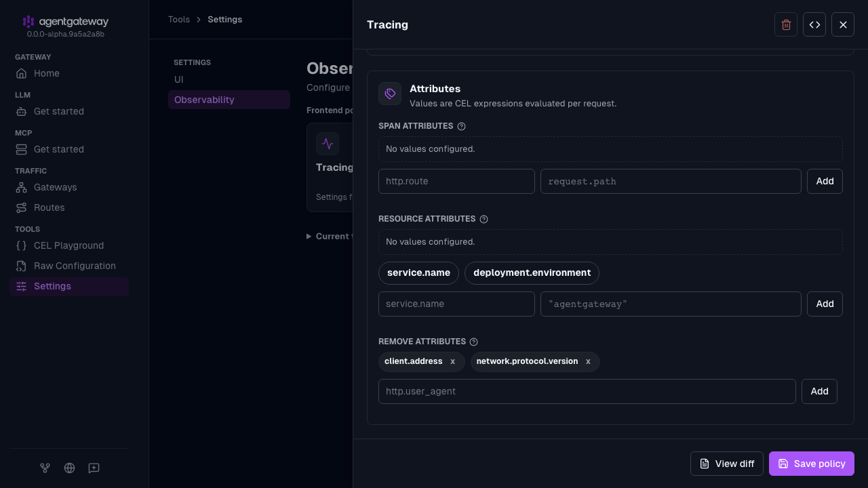868x488 pixels.
Task: Click the Raw Configuration file icon
Action: [22, 266]
